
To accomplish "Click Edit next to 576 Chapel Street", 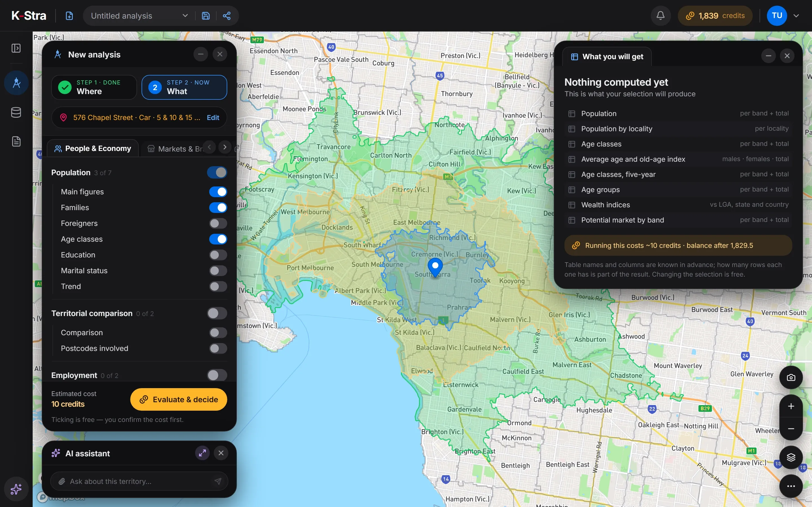I will 213,118.
